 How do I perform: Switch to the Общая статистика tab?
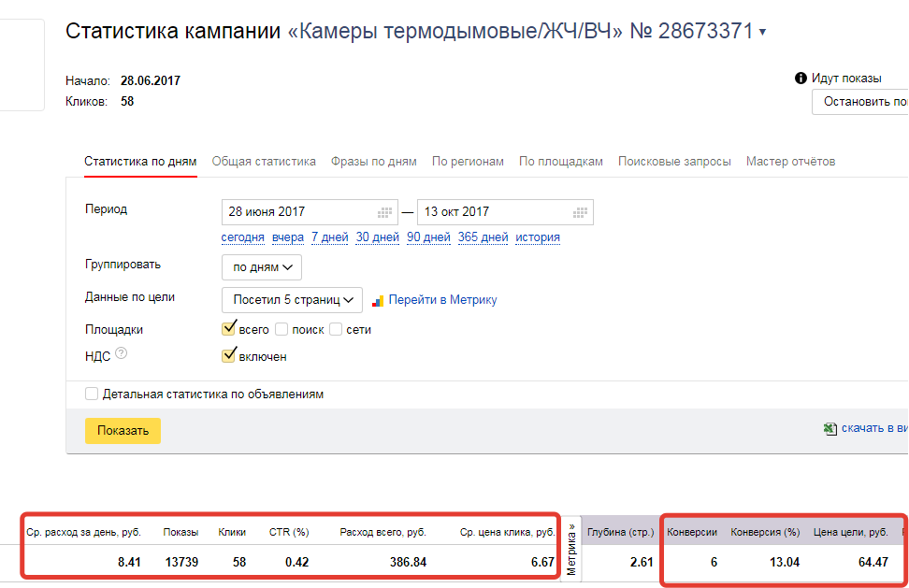tap(264, 162)
